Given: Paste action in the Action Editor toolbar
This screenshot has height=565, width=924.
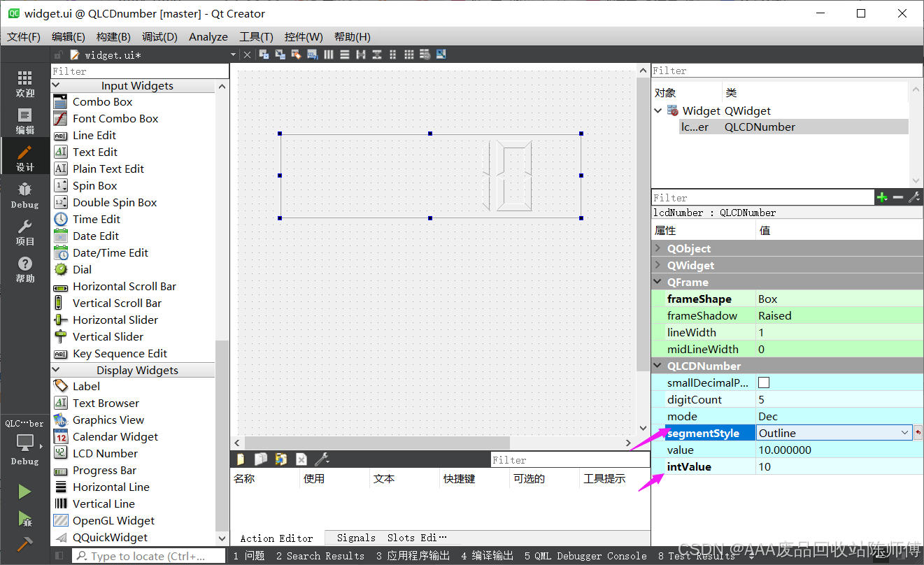Looking at the screenshot, I should (x=281, y=459).
